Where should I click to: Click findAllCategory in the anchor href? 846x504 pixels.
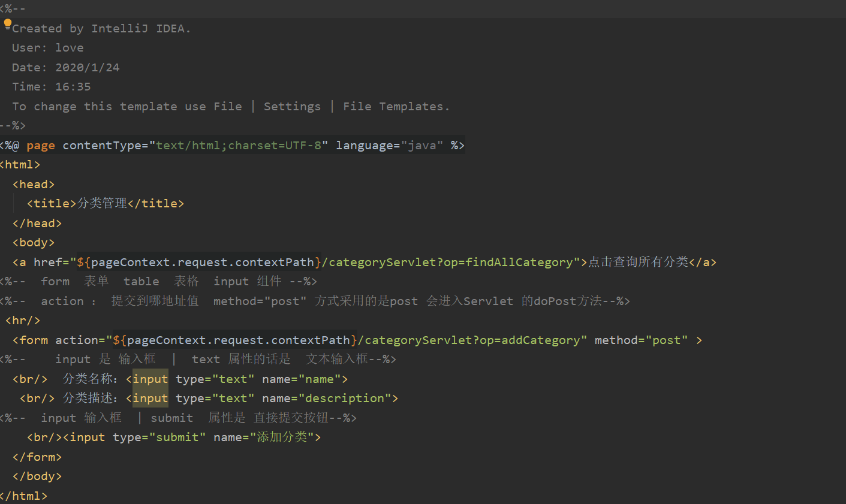click(519, 262)
